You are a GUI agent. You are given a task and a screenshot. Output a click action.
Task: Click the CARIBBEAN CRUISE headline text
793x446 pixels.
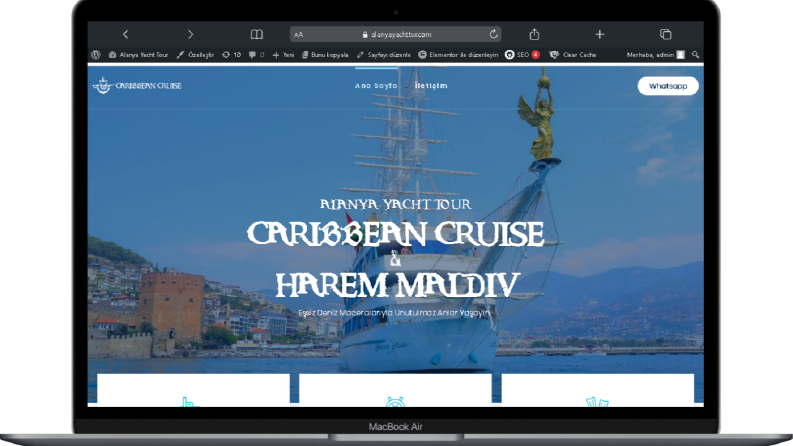pos(395,234)
